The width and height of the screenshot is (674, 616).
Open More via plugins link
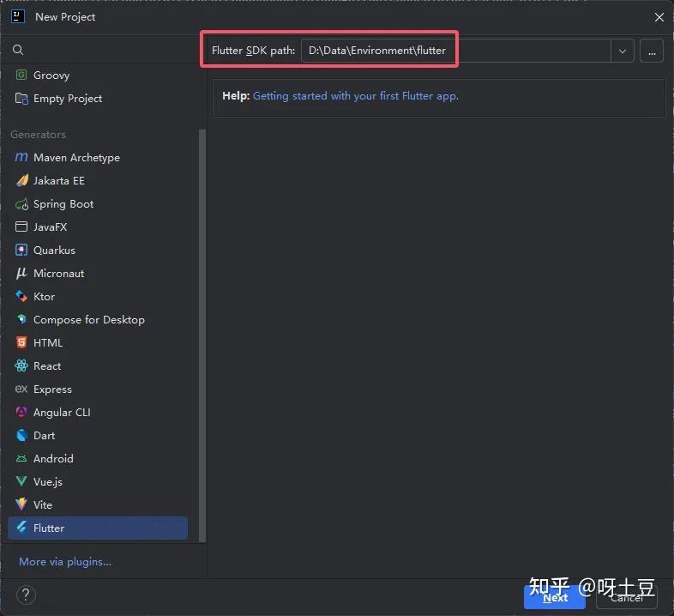(x=65, y=562)
